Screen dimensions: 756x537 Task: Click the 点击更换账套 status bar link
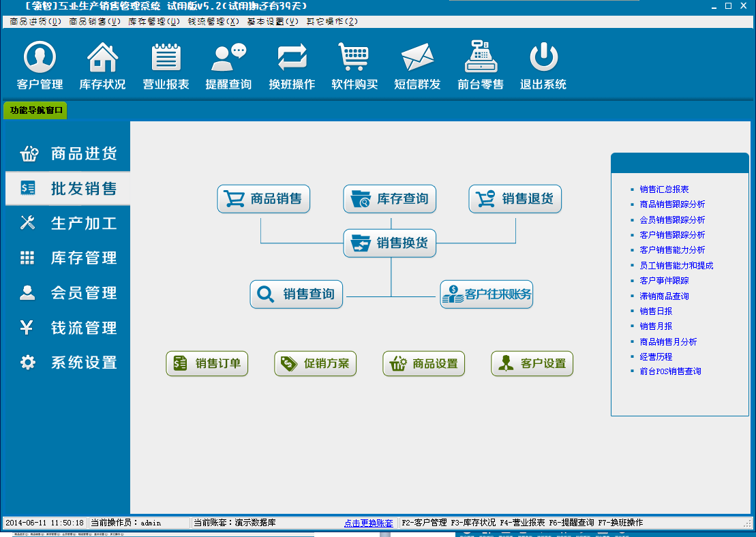(x=368, y=523)
